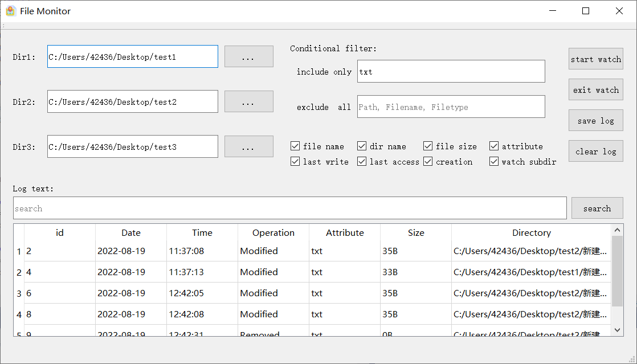The width and height of the screenshot is (637, 364).
Task: Click the test1 directory cell in table
Action: 532,272
